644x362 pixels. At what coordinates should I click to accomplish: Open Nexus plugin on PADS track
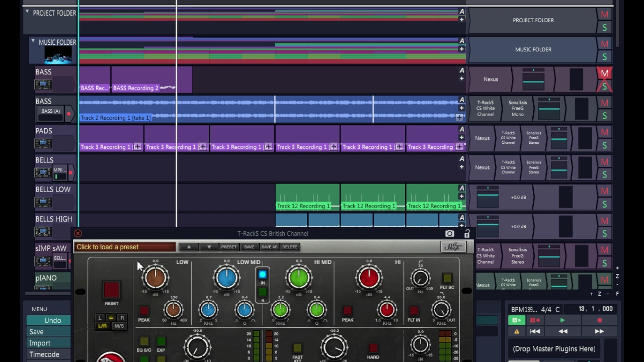click(482, 138)
